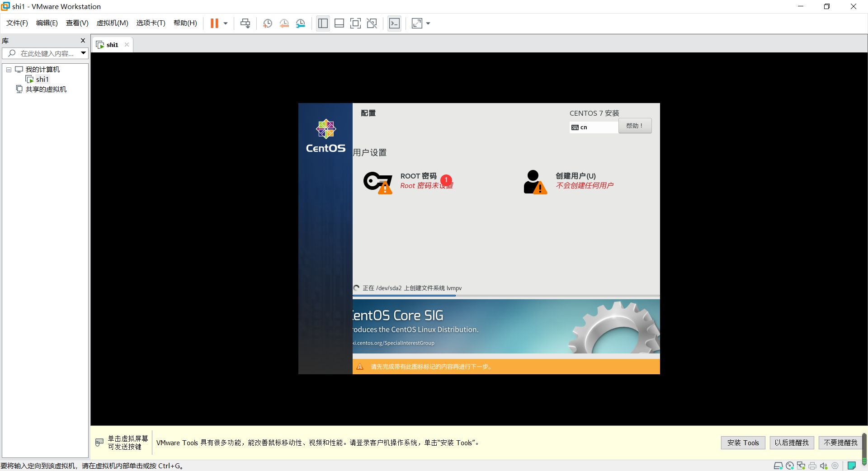Click the 帮助！ button in the CentOS installer
The image size is (868, 471).
[x=635, y=126]
